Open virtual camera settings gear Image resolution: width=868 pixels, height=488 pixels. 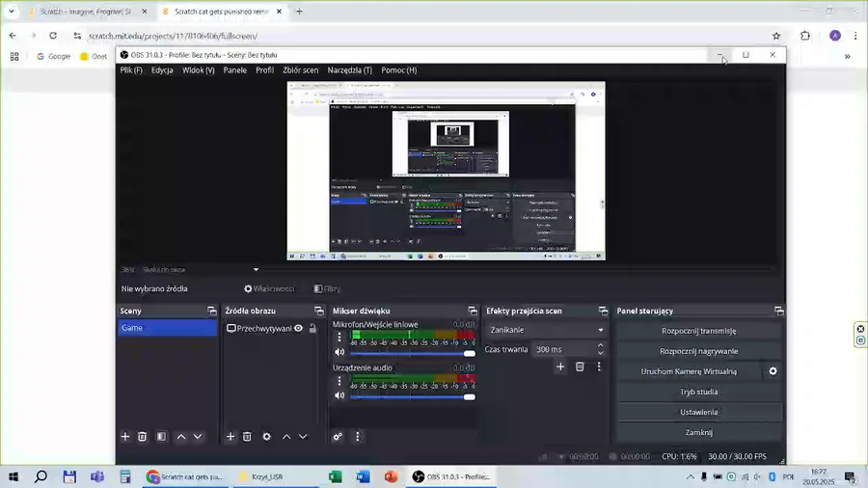[773, 371]
